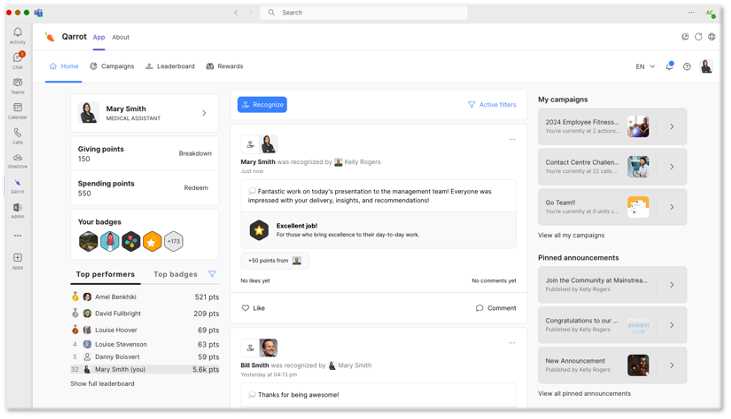
Task: Open Contact Centre Challenge campaign thumbnail
Action: 638,166
